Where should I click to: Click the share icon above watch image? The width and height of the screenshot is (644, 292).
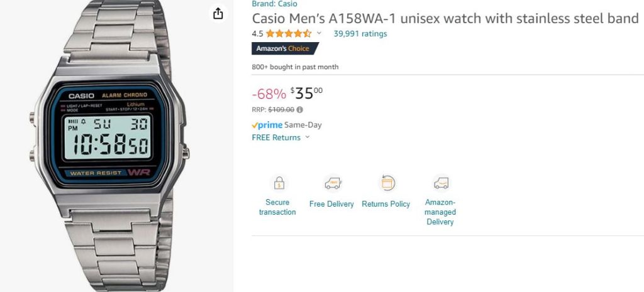(218, 14)
